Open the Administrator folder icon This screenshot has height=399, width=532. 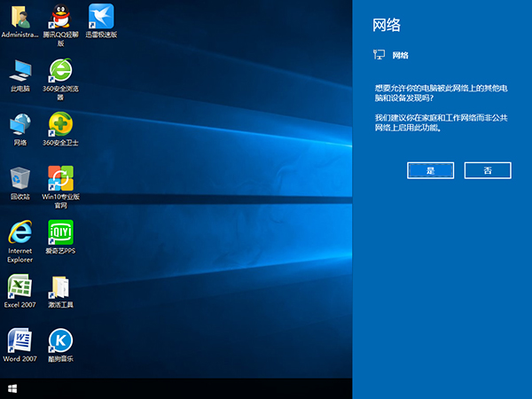pyautogui.click(x=20, y=17)
